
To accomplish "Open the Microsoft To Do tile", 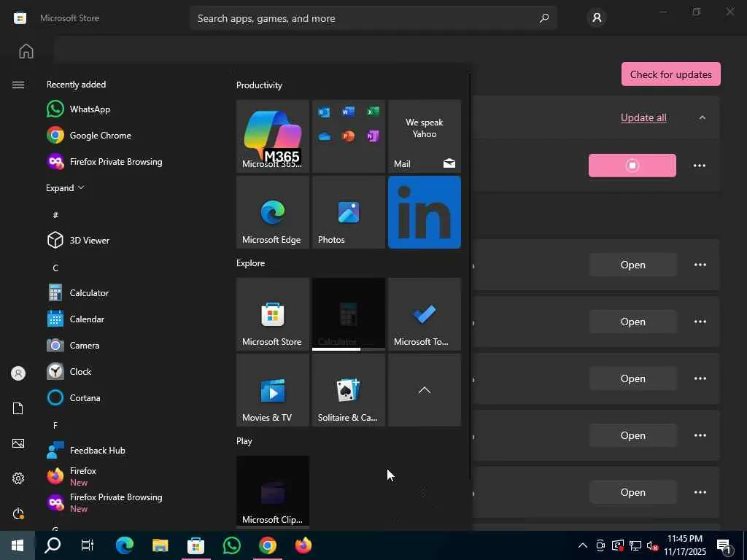I will point(424,314).
